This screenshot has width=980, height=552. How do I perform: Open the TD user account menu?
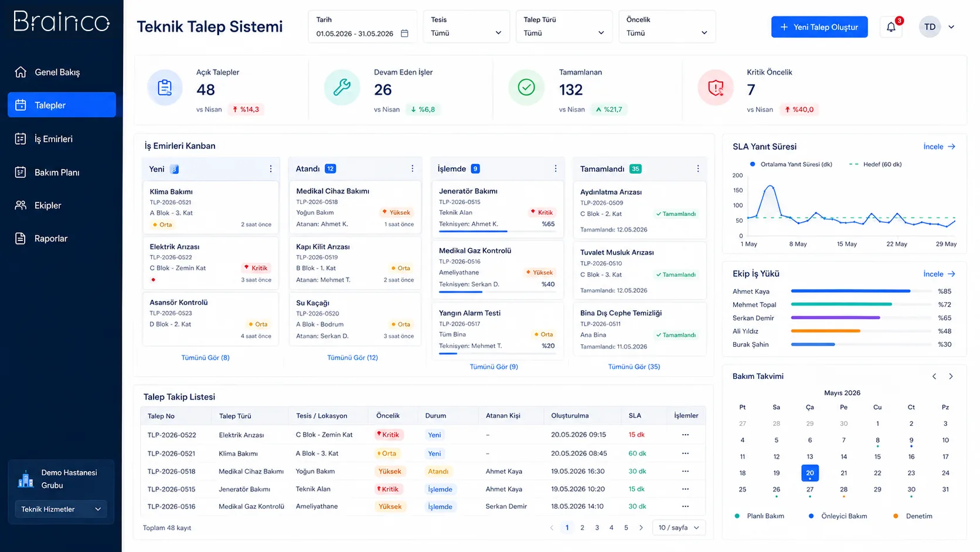pyautogui.click(x=937, y=27)
